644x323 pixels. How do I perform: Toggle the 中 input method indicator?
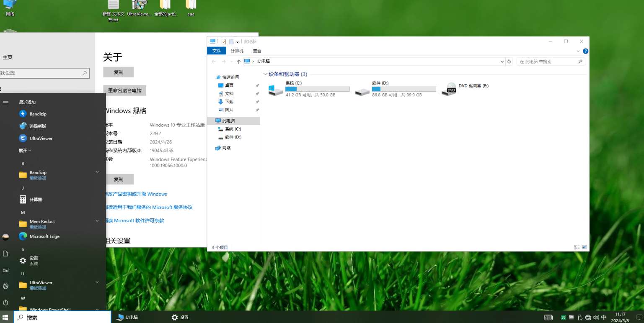(x=604, y=318)
